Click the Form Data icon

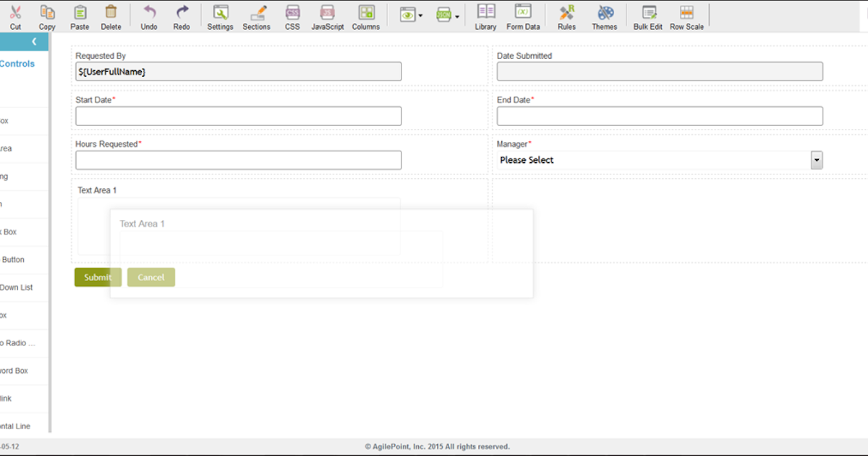(x=523, y=16)
